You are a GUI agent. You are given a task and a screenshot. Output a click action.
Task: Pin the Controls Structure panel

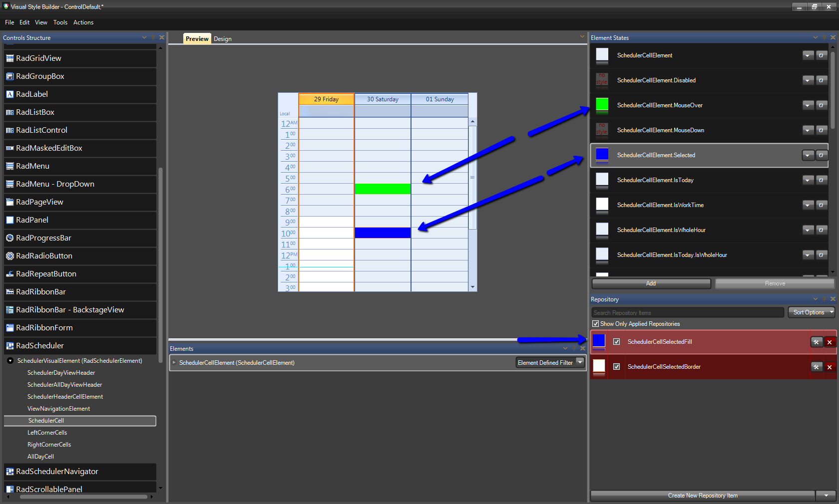pyautogui.click(x=153, y=37)
